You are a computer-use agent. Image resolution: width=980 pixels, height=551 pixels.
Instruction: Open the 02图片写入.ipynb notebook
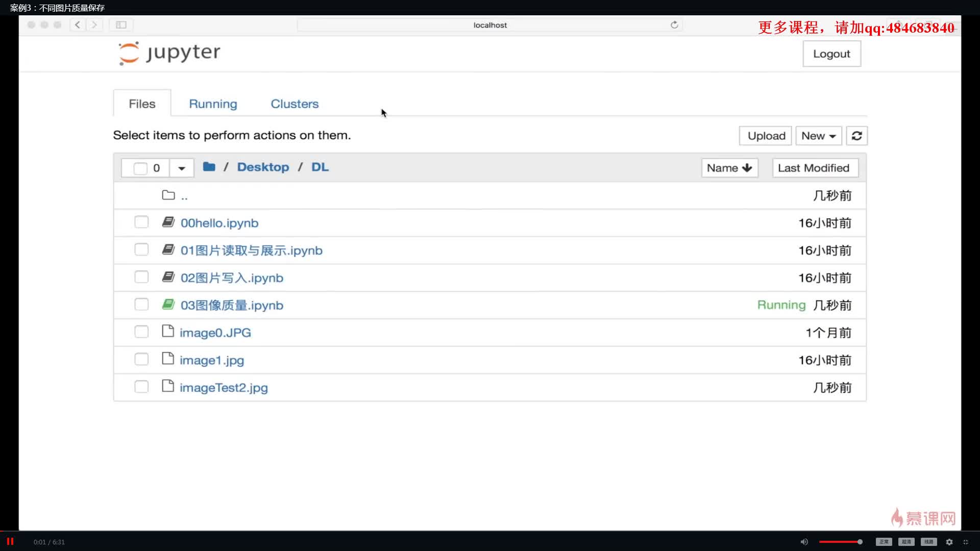[232, 278]
